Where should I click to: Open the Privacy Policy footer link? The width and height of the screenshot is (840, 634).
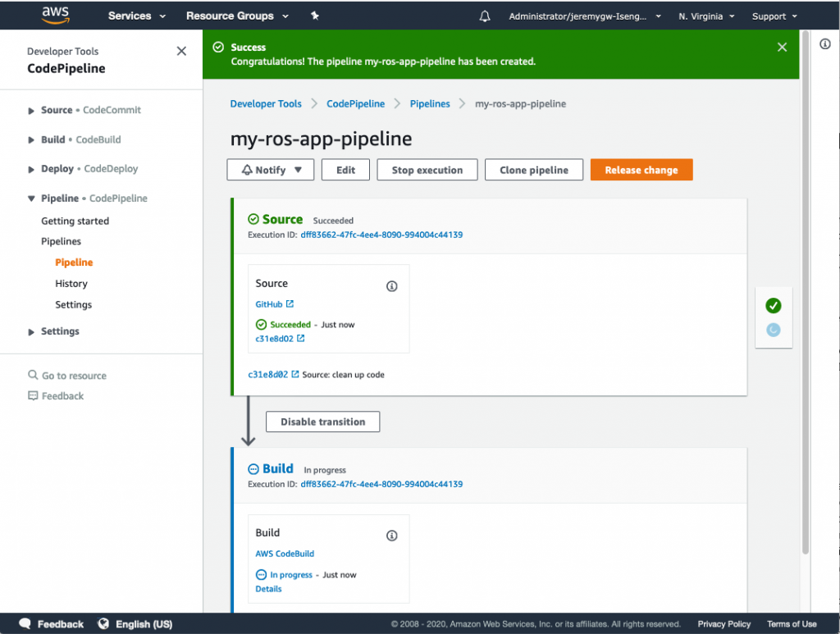point(724,624)
